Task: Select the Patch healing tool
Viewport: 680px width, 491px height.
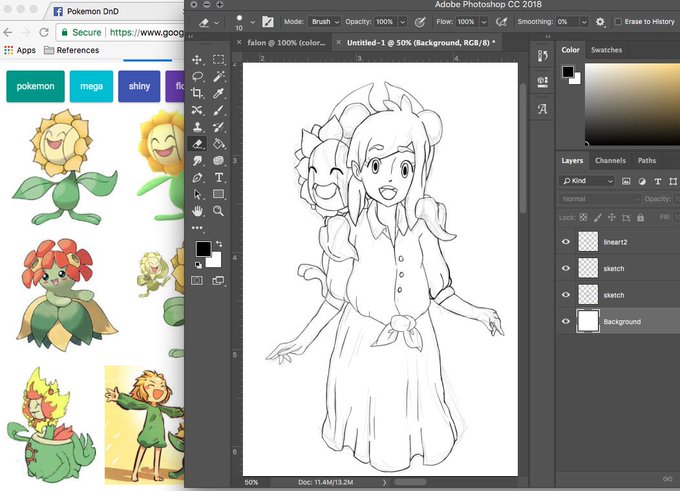Action: [x=197, y=110]
